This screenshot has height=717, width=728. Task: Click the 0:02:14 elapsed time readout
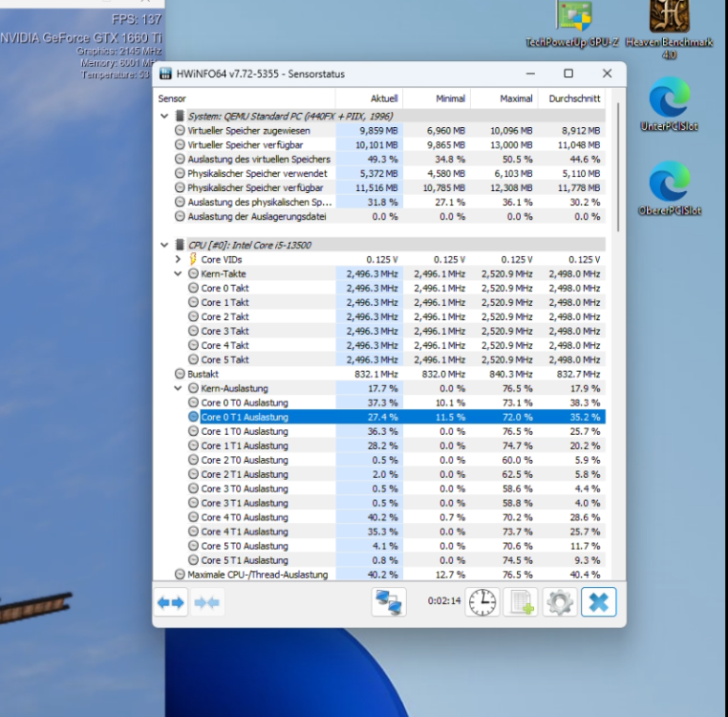point(444,600)
